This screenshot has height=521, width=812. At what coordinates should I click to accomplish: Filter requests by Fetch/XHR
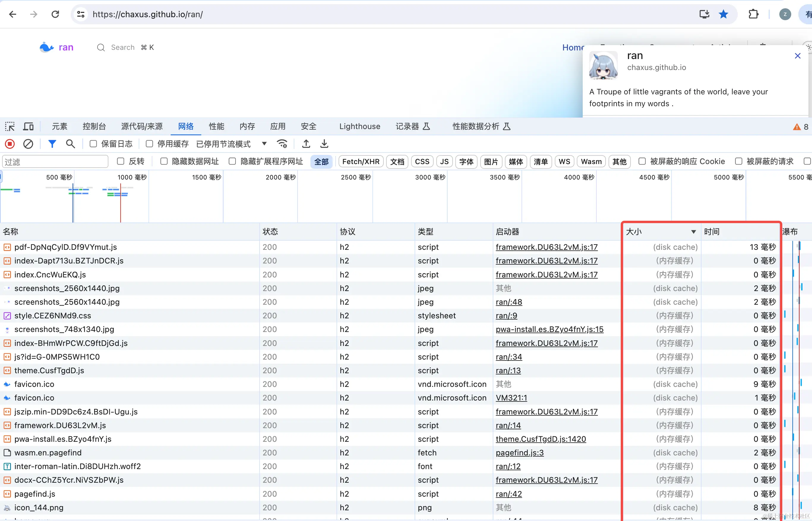[361, 162]
